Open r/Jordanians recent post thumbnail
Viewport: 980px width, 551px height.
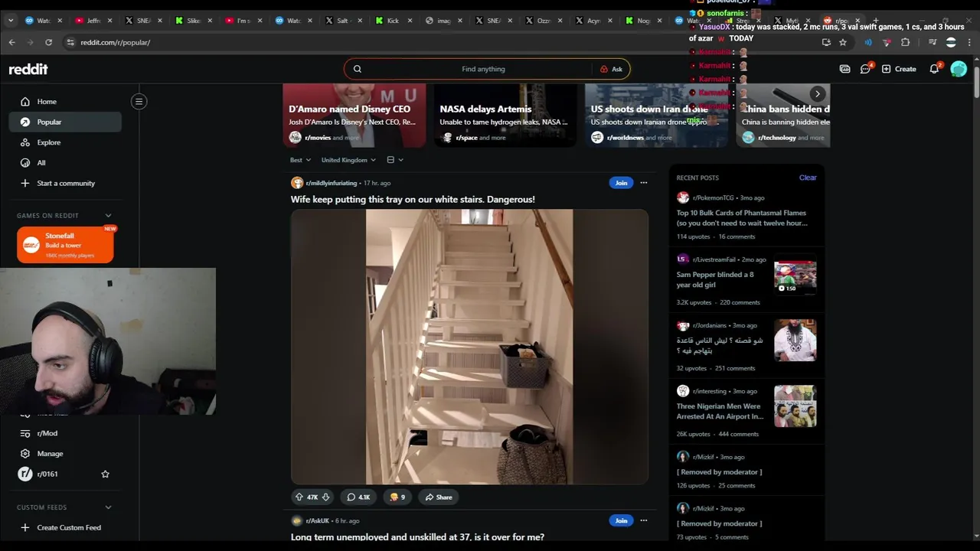coord(795,340)
